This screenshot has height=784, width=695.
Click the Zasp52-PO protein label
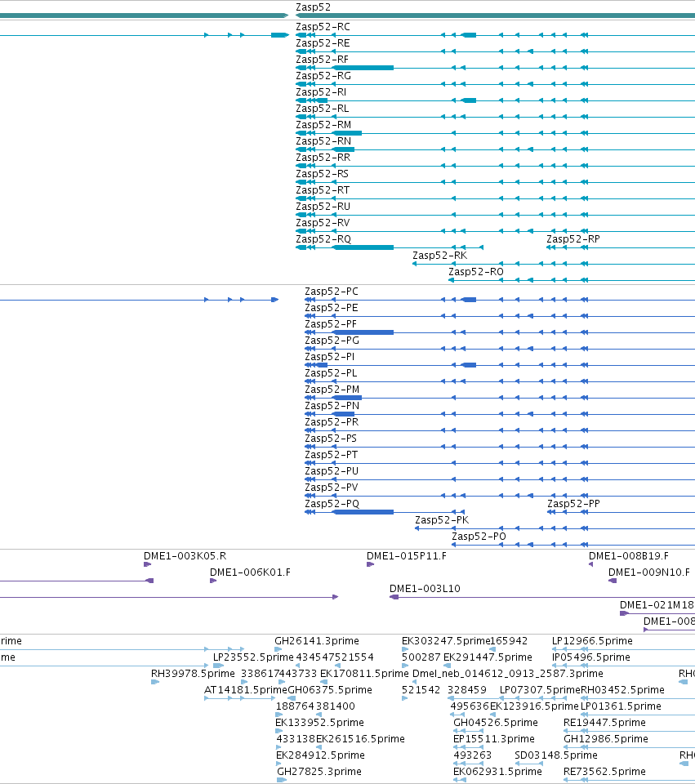tap(479, 537)
